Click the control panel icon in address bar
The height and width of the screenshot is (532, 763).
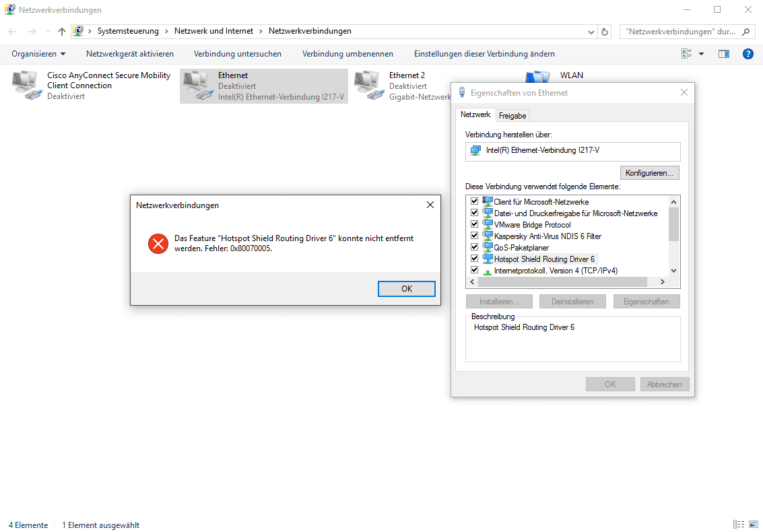(78, 31)
